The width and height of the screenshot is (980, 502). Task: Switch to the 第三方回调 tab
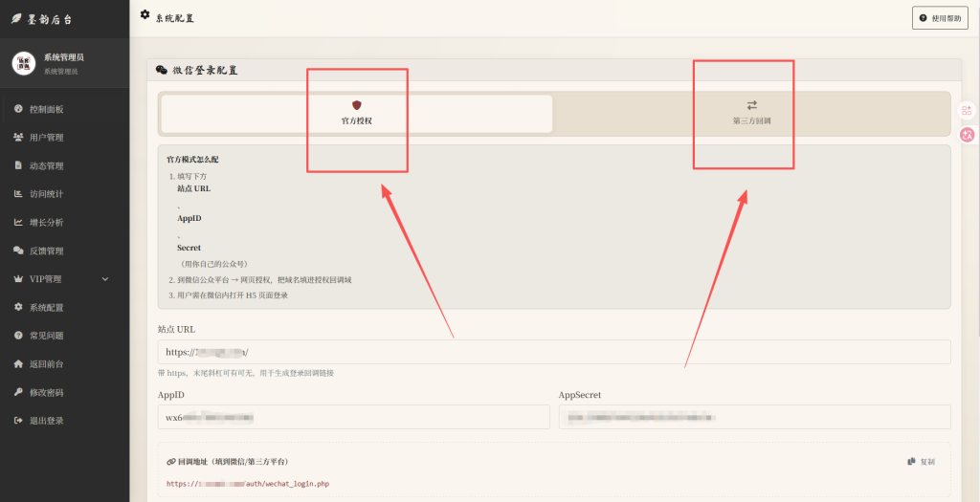point(752,114)
